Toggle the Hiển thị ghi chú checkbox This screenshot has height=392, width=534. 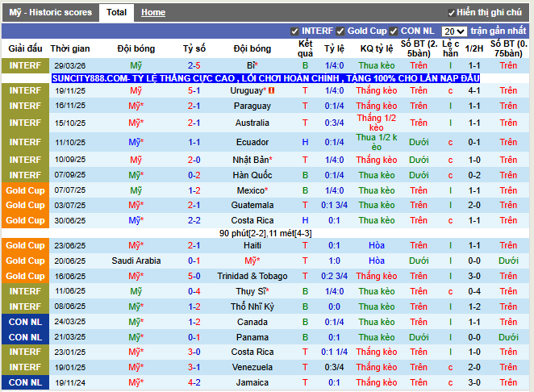(x=451, y=13)
